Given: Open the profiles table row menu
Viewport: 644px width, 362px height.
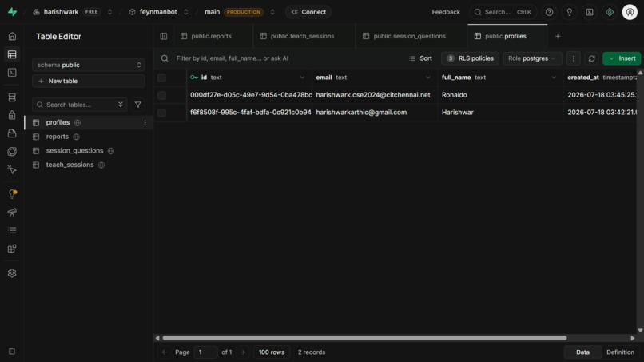Looking at the screenshot, I should 145,122.
